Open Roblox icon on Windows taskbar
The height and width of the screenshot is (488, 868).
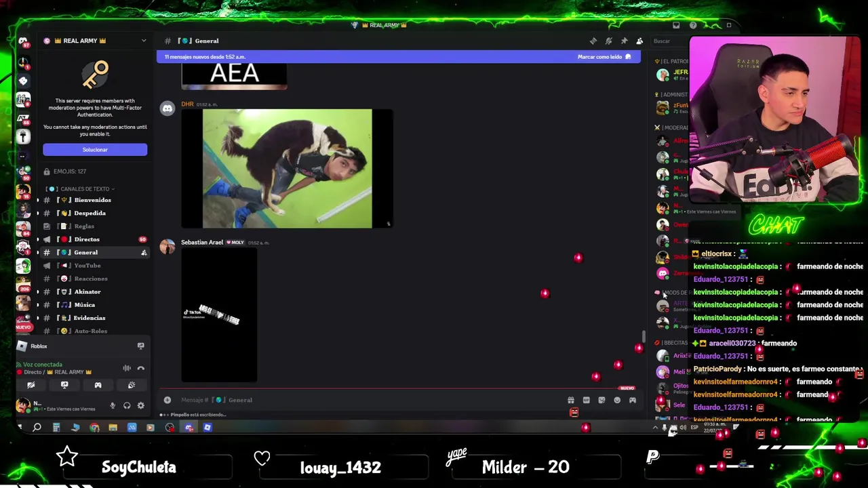tap(208, 427)
